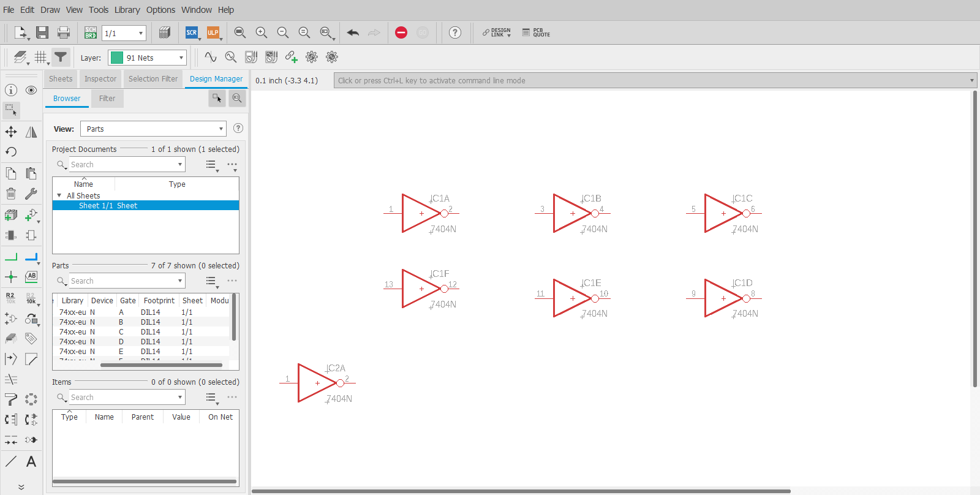980x495 pixels.
Task: Run a ULP program icon
Action: pyautogui.click(x=213, y=32)
